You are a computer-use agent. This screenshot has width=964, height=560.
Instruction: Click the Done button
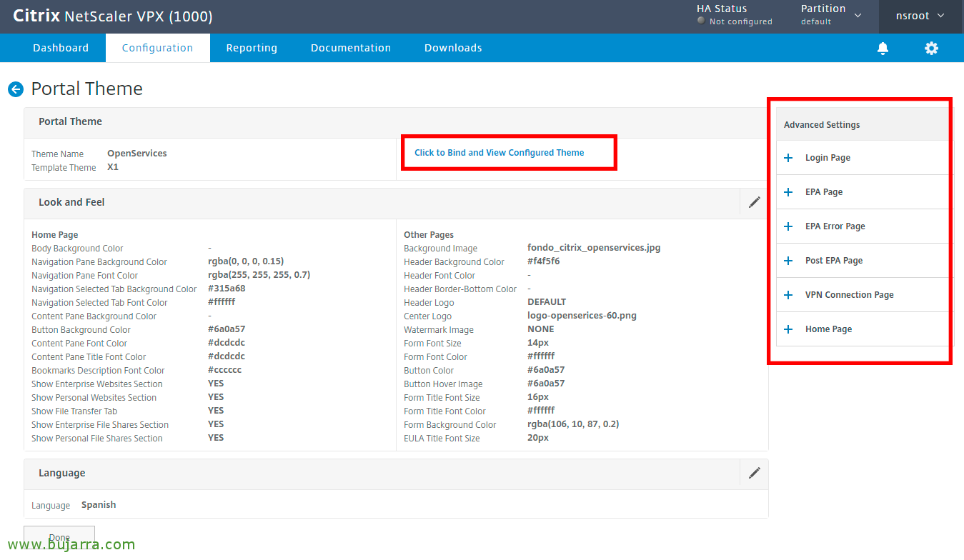59,537
